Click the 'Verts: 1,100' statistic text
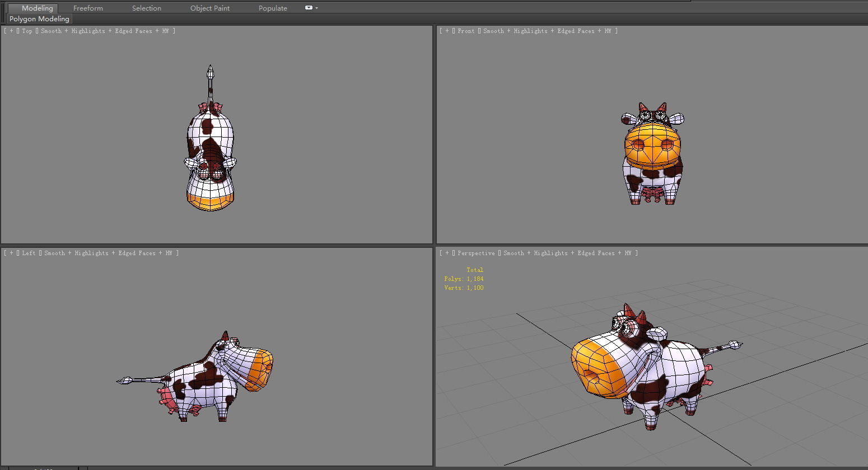Image resolution: width=868 pixels, height=470 pixels. (464, 288)
